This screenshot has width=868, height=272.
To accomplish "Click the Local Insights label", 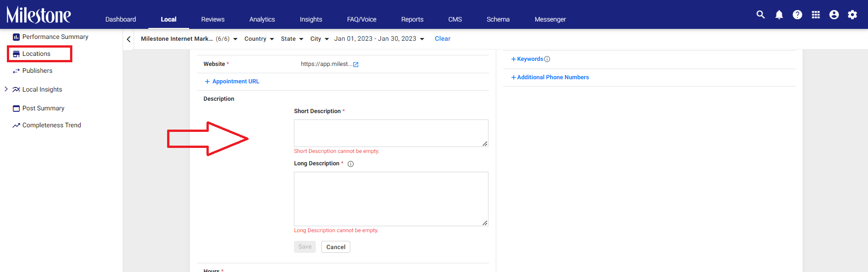I will (x=42, y=90).
